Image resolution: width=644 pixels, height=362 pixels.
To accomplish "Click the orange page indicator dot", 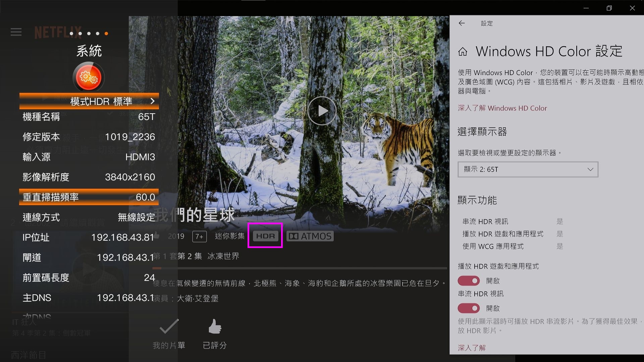I will [x=106, y=34].
